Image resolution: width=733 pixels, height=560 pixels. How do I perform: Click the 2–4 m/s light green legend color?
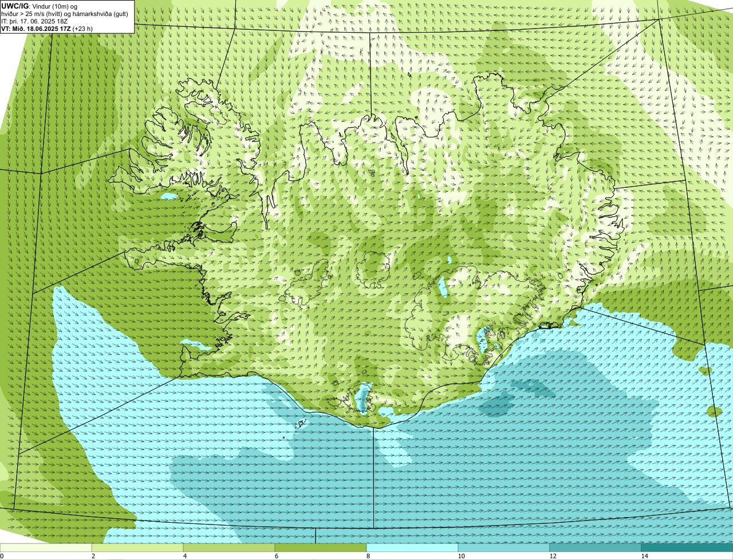click(x=137, y=547)
